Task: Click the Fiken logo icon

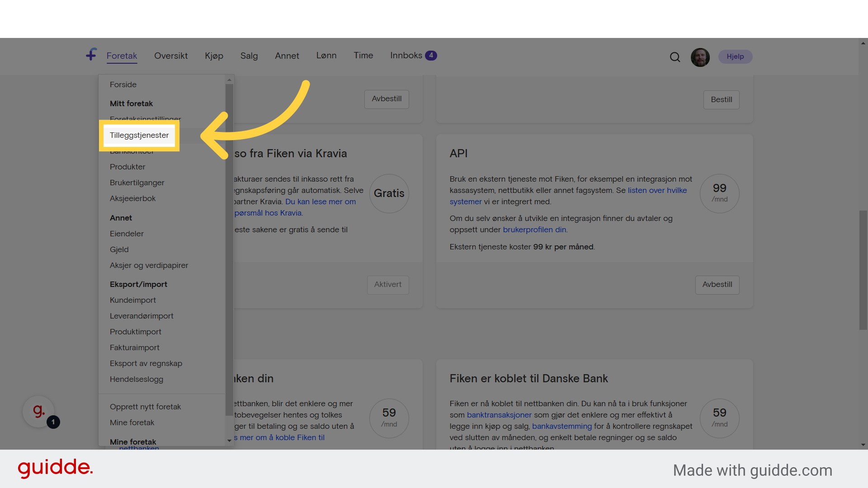Action: 91,55
